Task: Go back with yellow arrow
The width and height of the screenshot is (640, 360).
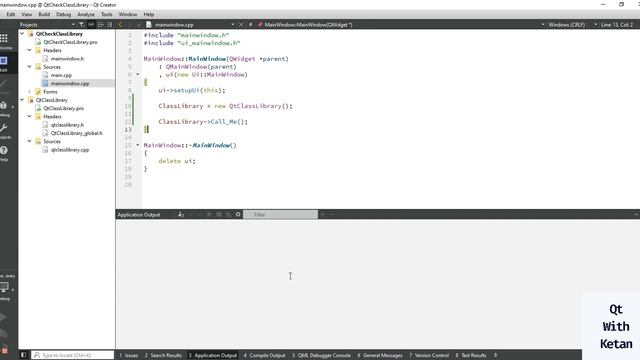Action: coord(120,24)
